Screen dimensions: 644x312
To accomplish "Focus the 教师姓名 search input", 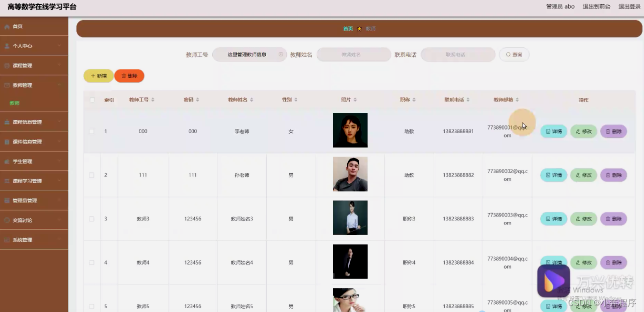I will (354, 54).
